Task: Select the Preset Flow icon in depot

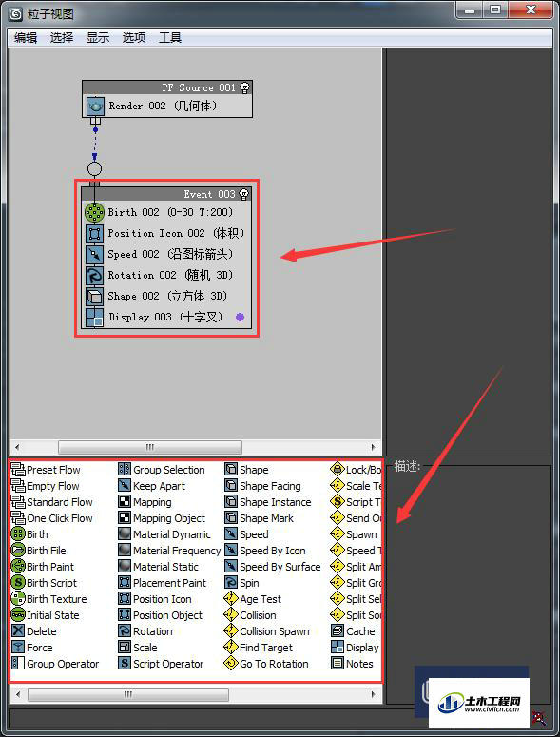Action: pyautogui.click(x=18, y=470)
